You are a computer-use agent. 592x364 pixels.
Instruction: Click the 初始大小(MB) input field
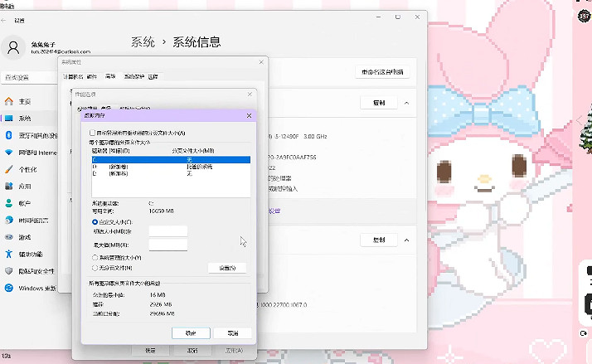(x=168, y=231)
